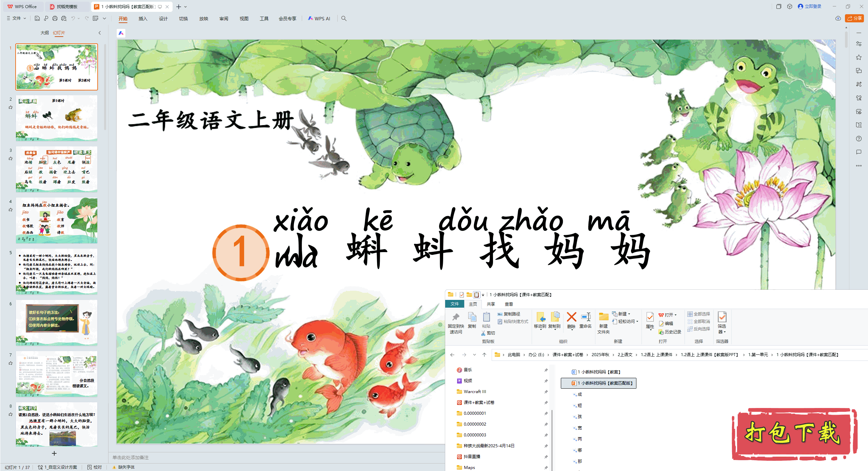Open dropdown arrow next to new tab plus
Screen dimensions: 868x471
pos(185,7)
